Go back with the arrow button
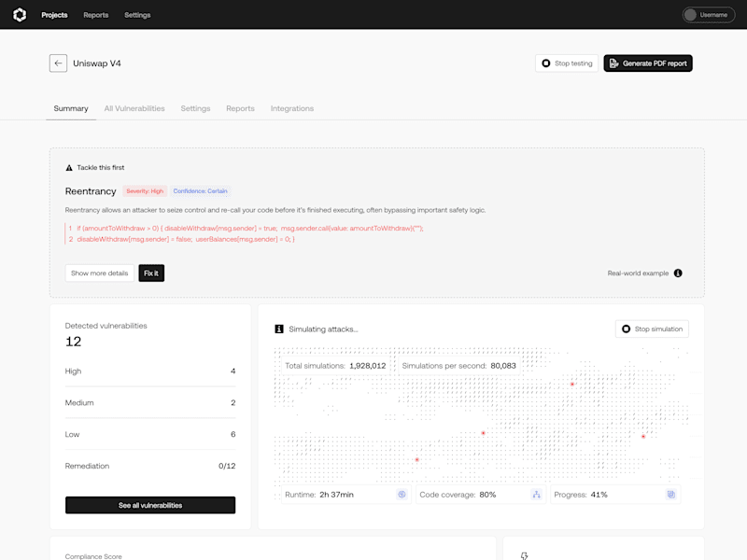This screenshot has height=560, width=747. (58, 63)
